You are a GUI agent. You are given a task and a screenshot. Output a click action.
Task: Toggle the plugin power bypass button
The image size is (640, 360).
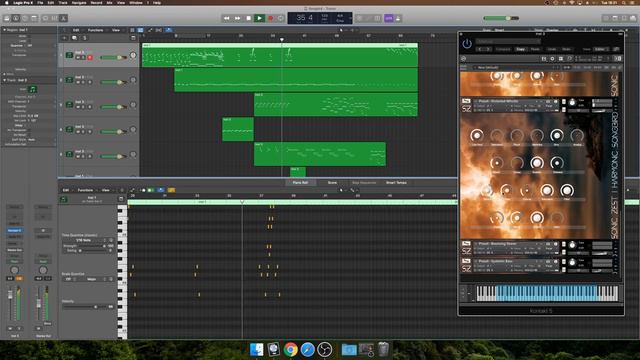click(x=467, y=44)
